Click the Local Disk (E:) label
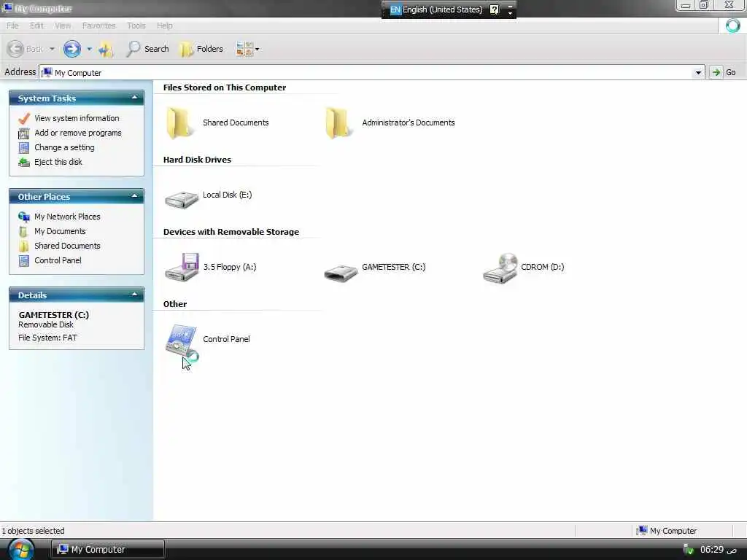The width and height of the screenshot is (747, 560). (x=228, y=195)
